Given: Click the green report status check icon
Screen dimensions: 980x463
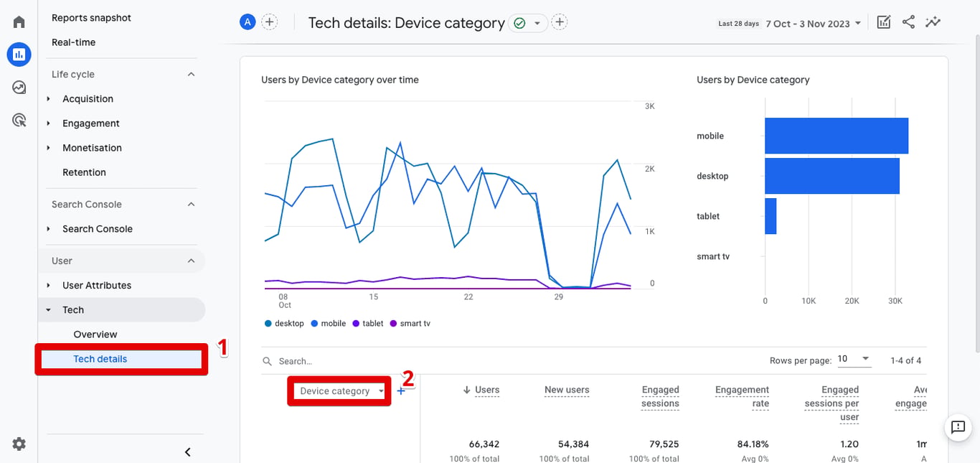Looking at the screenshot, I should 519,23.
